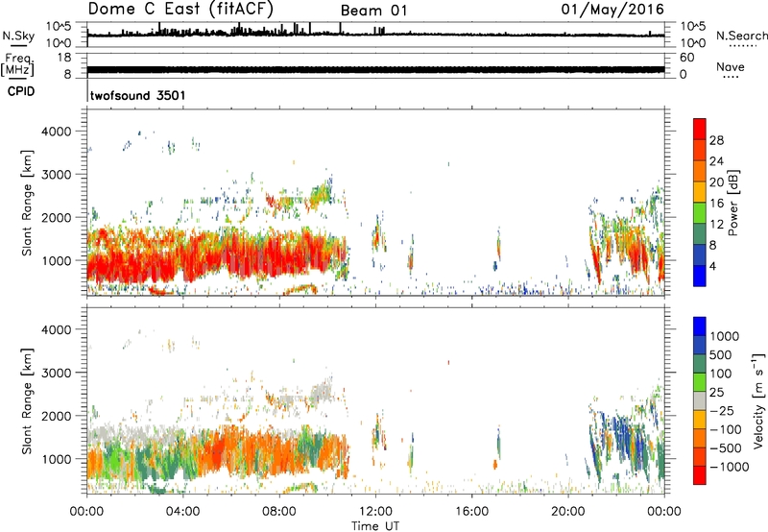Click the frequency axis value '18'

click(64, 58)
